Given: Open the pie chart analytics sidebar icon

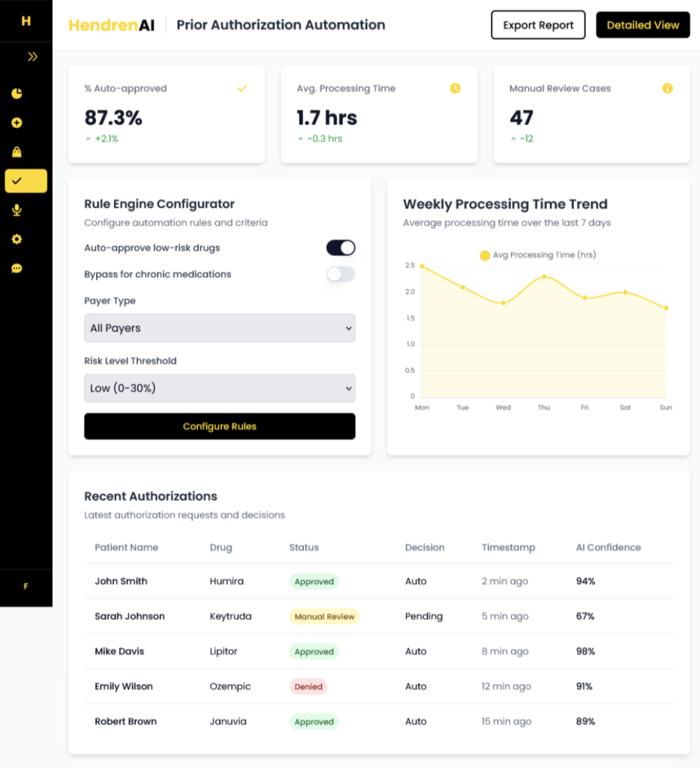Looking at the screenshot, I should (17, 94).
